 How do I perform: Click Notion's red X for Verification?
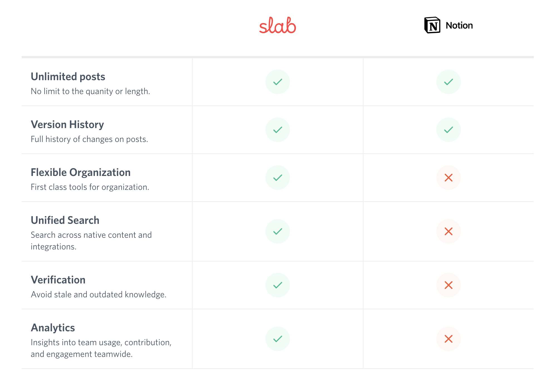(x=448, y=285)
